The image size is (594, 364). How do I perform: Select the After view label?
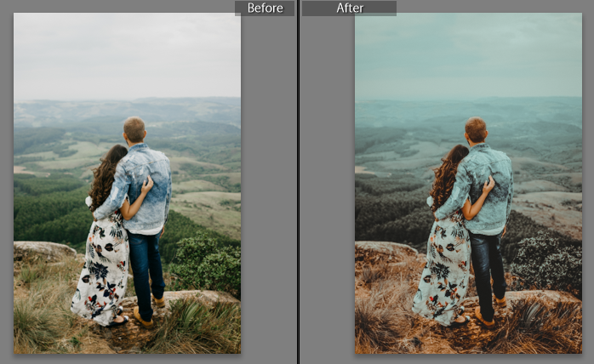point(349,8)
